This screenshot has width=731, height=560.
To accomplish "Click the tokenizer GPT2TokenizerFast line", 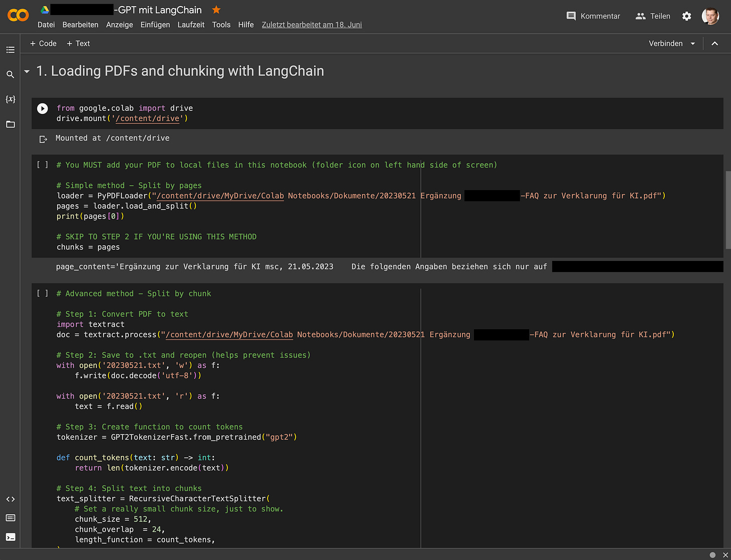I will point(177,437).
